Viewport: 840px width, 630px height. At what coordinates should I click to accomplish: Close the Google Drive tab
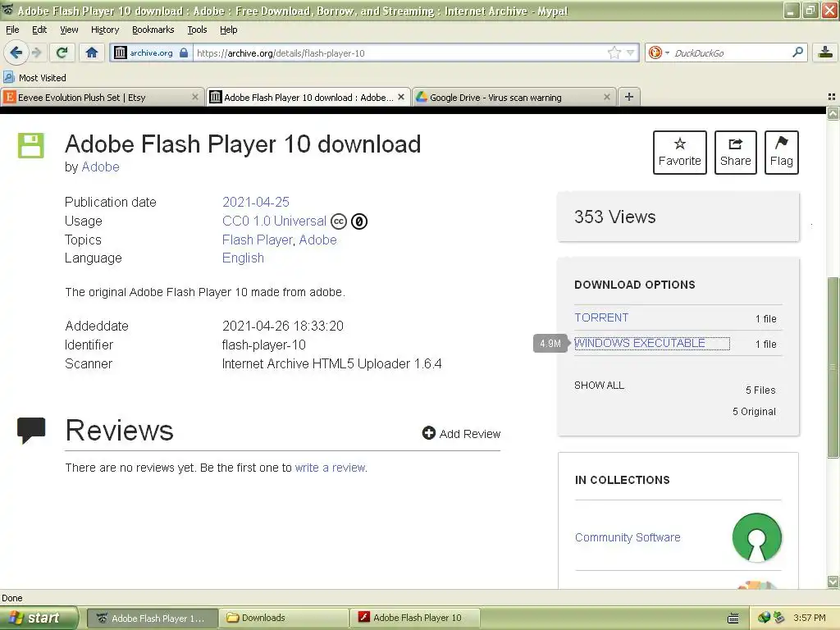click(606, 97)
